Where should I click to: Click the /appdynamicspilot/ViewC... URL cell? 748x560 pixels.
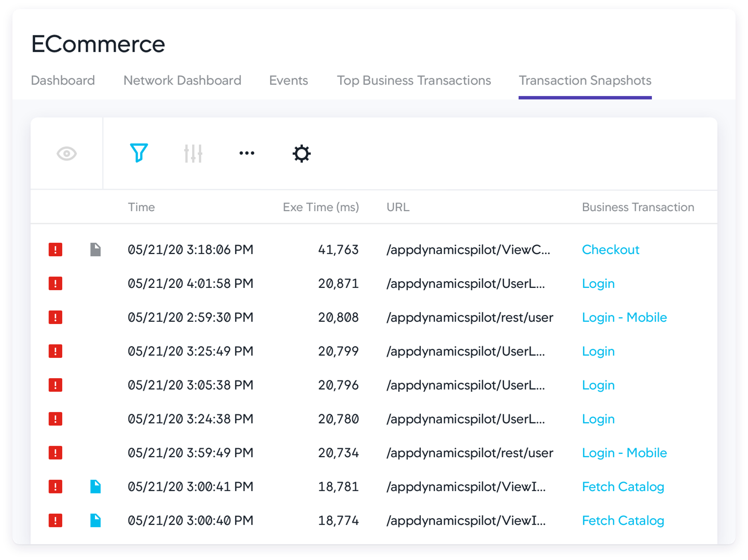click(468, 250)
